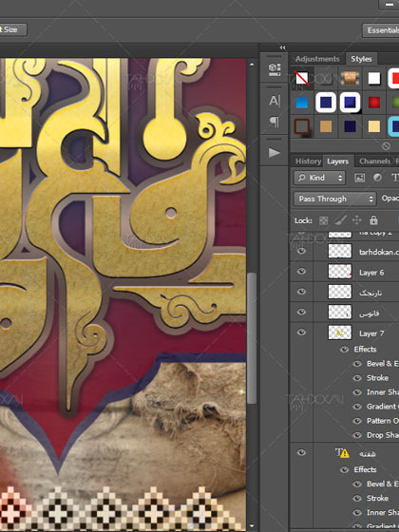Open the 3D panel icon
Screen dimensions: 399x532
point(275,69)
